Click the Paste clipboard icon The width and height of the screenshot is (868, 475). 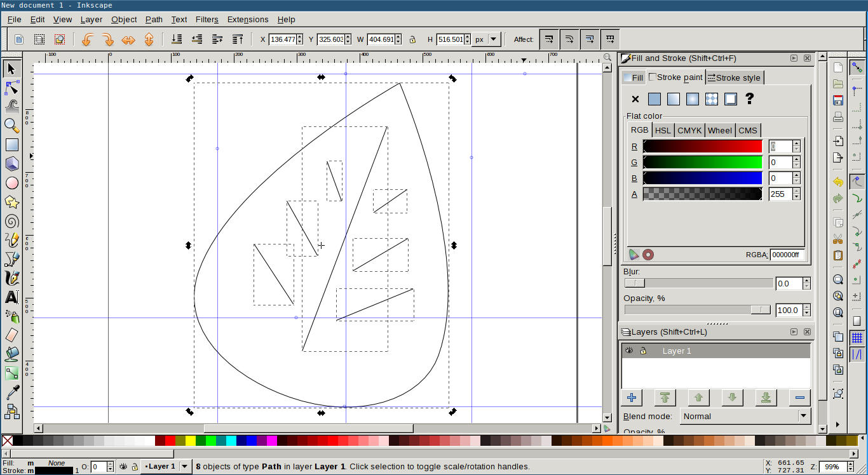point(838,255)
